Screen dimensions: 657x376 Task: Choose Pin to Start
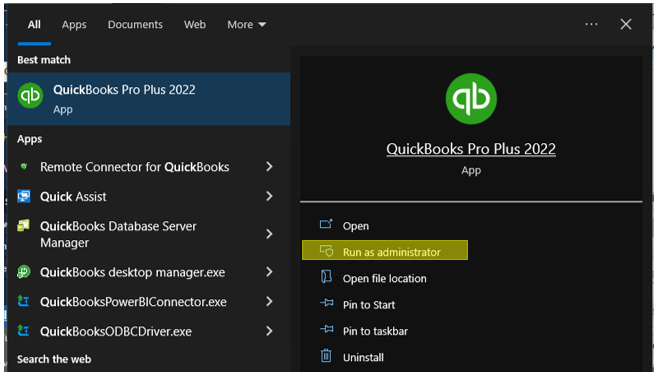pyautogui.click(x=369, y=305)
